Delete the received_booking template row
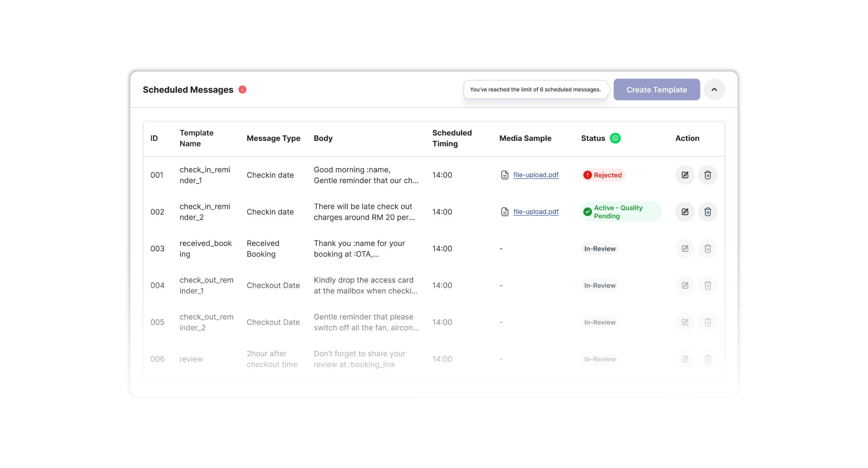 [708, 249]
